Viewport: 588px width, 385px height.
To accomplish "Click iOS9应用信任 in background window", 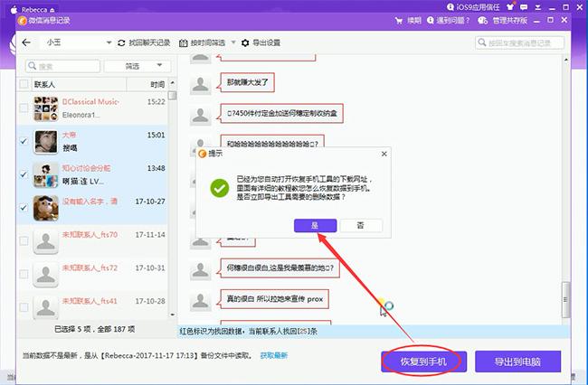I will pyautogui.click(x=478, y=7).
